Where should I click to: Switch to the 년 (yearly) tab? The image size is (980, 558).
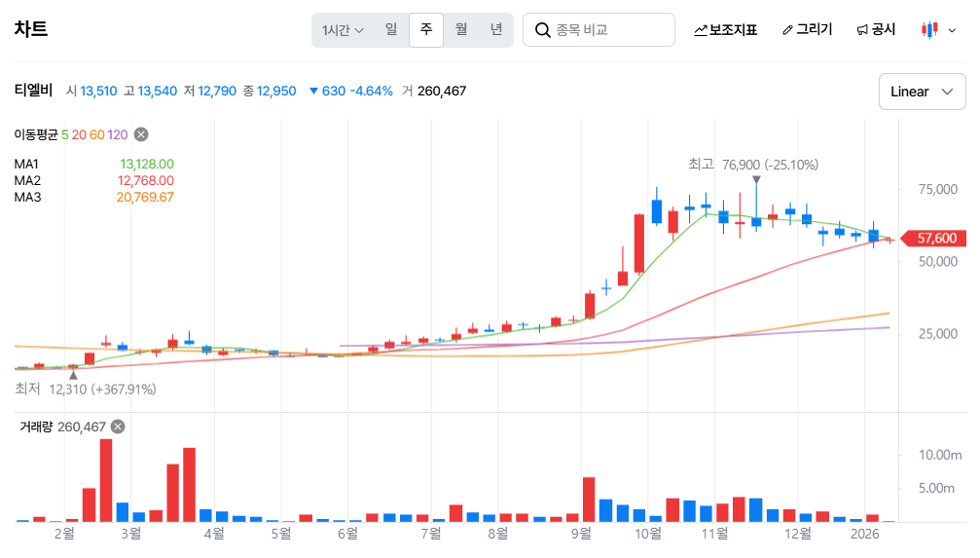pos(496,29)
